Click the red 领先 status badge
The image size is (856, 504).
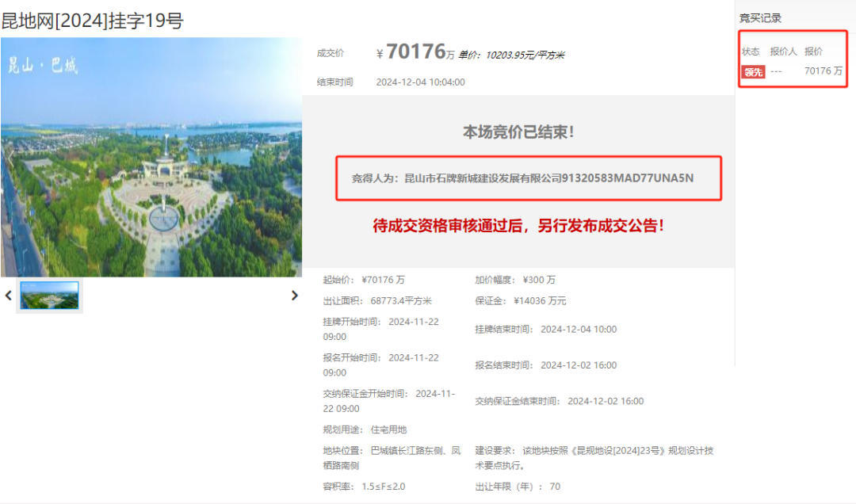[x=753, y=71]
